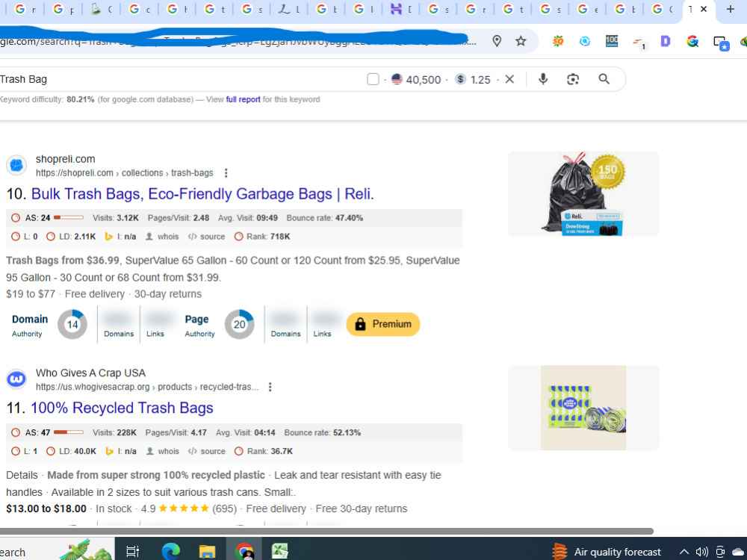Click AS: 24 authority score bar
747x560 pixels.
click(x=69, y=217)
